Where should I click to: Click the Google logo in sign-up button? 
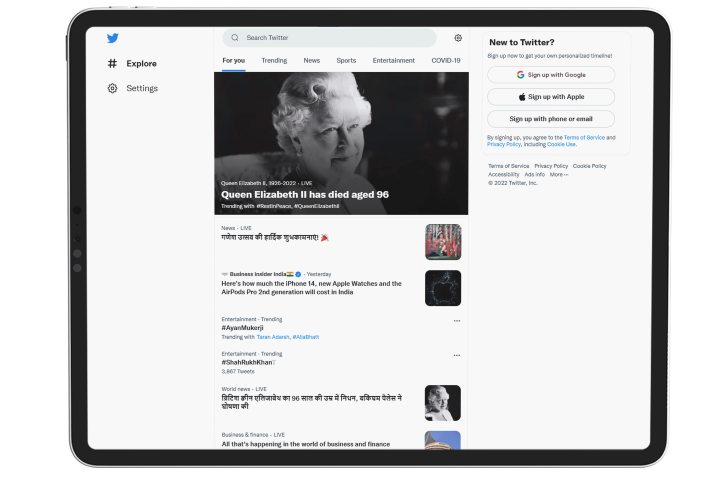point(521,75)
